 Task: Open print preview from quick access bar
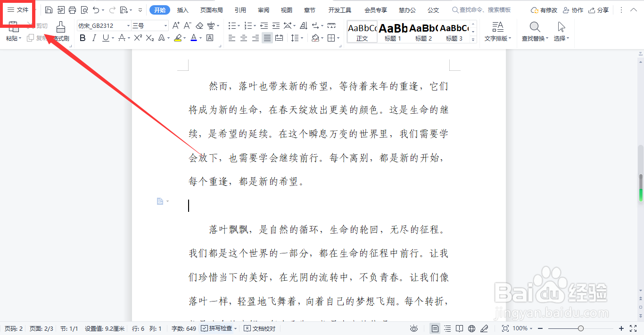click(84, 10)
